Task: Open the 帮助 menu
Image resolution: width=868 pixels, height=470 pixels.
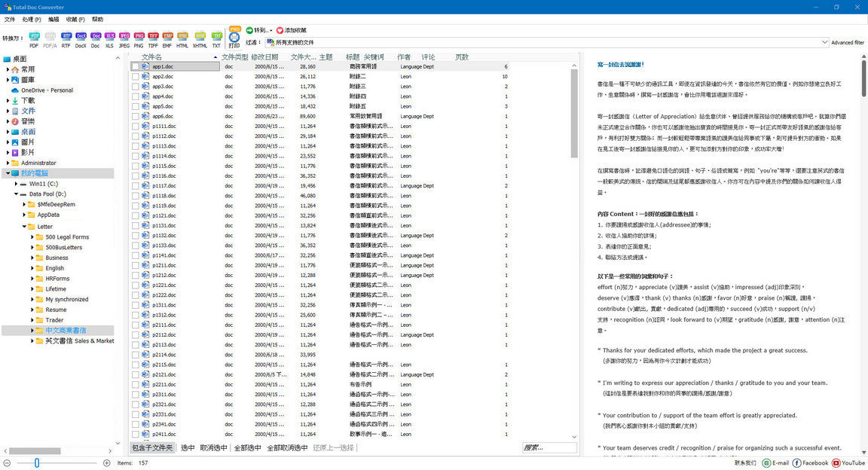Action: (x=96, y=20)
